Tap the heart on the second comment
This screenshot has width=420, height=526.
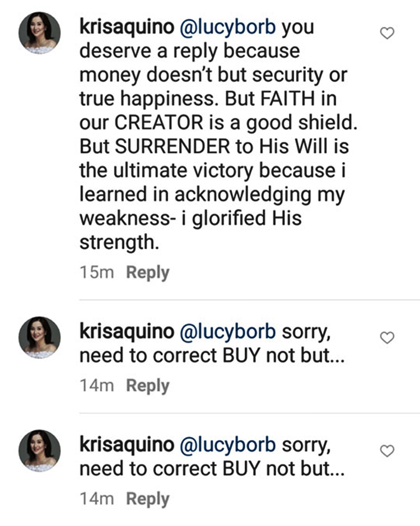[387, 337]
